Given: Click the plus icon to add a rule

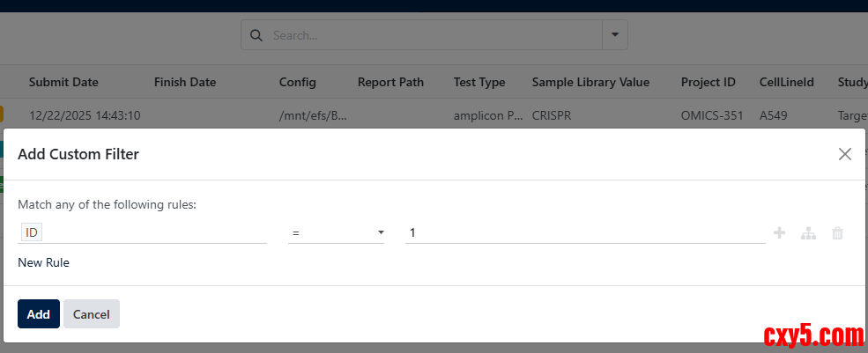Looking at the screenshot, I should pyautogui.click(x=779, y=233).
